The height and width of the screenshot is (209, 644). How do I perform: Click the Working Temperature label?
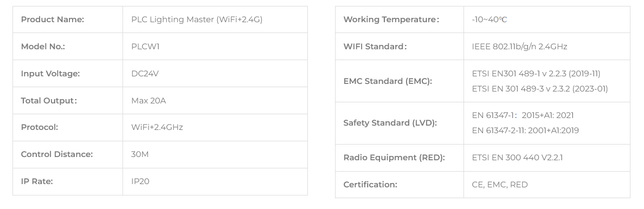pyautogui.click(x=391, y=19)
